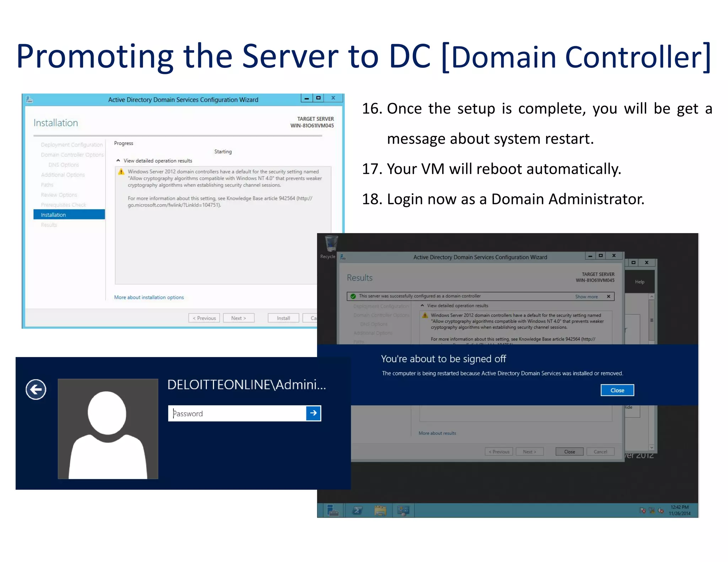Image resolution: width=728 pixels, height=562 pixels.
Task: Dismiss the successfully configured notification with X
Action: [609, 296]
